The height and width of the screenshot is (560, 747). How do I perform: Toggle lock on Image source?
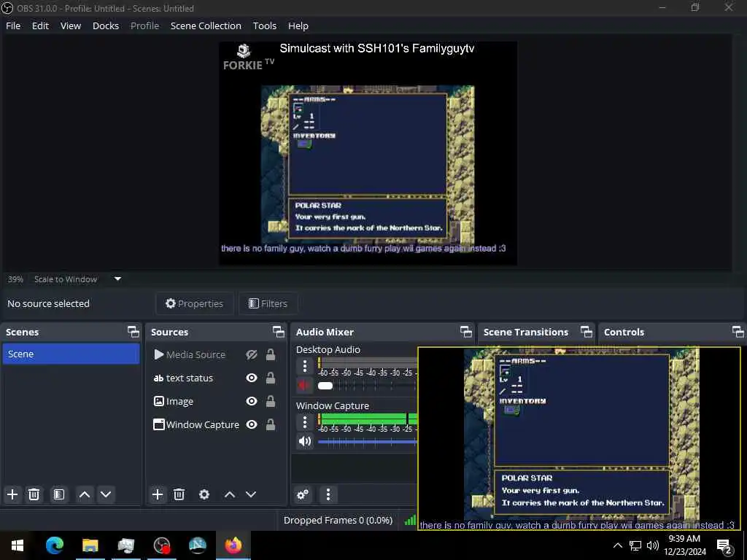pyautogui.click(x=271, y=402)
